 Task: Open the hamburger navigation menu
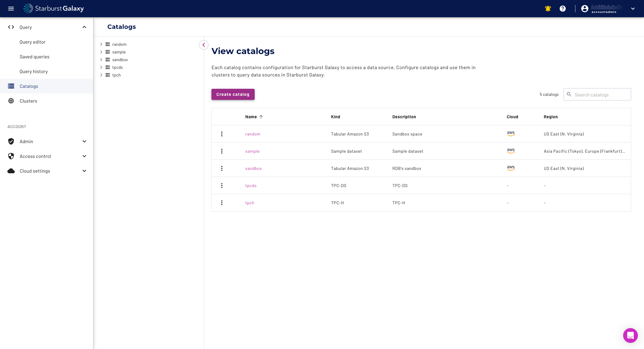(x=11, y=9)
